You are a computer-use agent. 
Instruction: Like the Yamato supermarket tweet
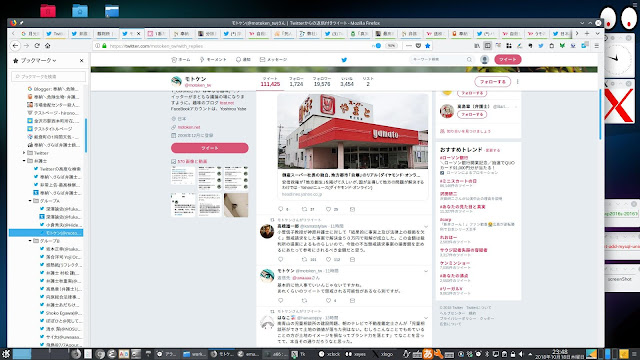click(328, 209)
